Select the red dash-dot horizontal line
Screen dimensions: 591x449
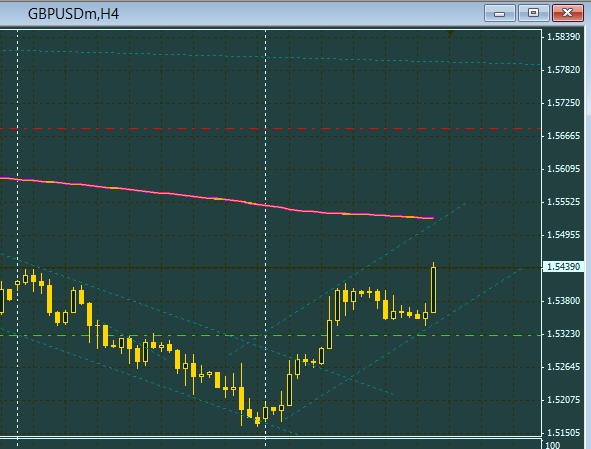271,129
